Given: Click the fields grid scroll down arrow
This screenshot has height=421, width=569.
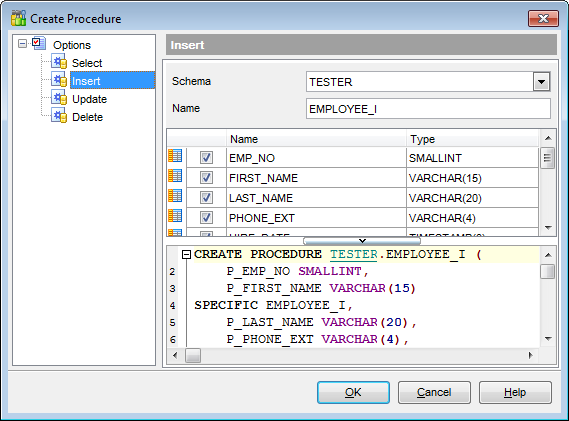Looking at the screenshot, I should coord(548,228).
